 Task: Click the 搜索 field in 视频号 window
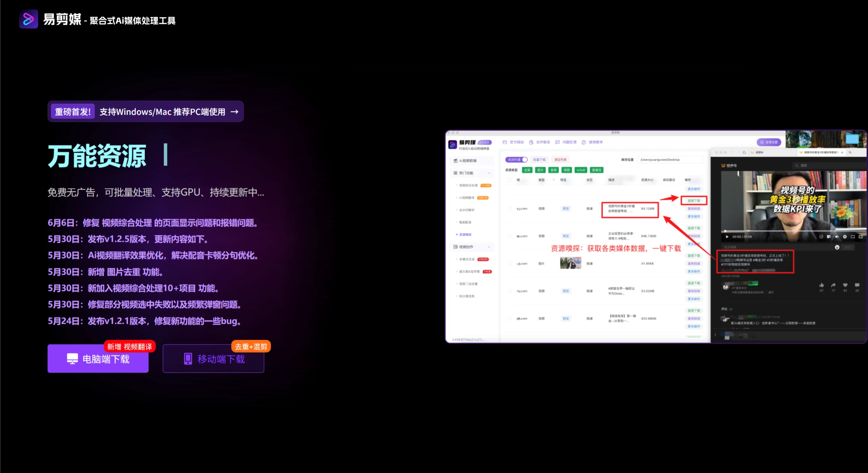click(829, 166)
